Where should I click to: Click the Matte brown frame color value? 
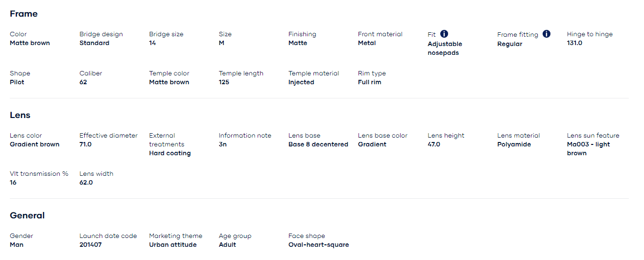30,43
